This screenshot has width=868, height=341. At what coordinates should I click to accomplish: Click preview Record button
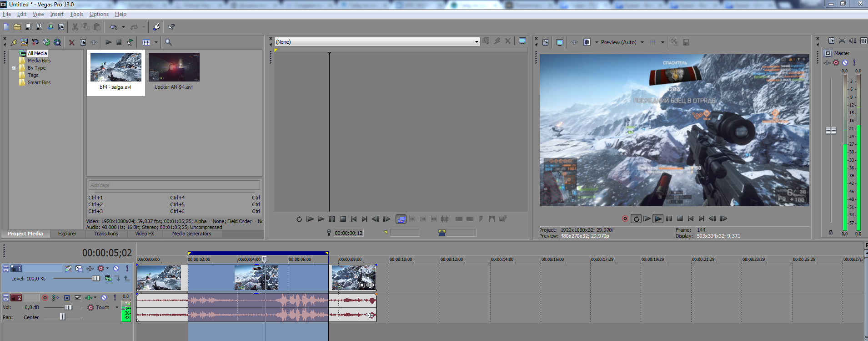click(625, 219)
